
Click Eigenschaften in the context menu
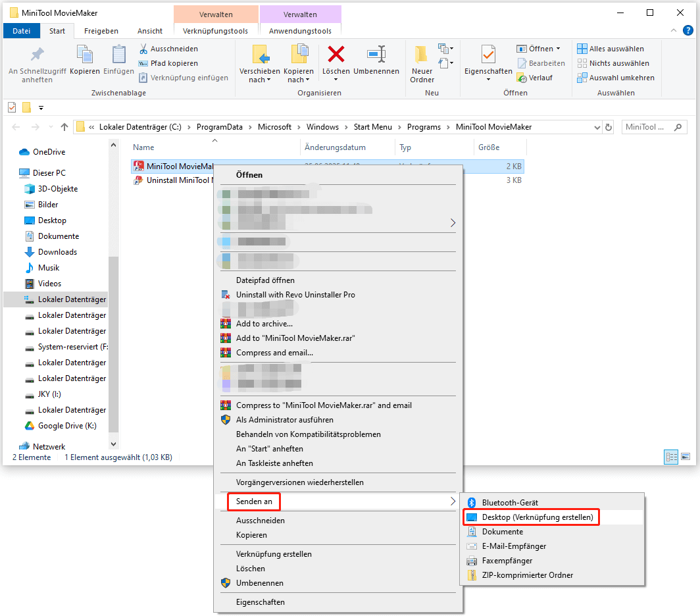(338, 602)
